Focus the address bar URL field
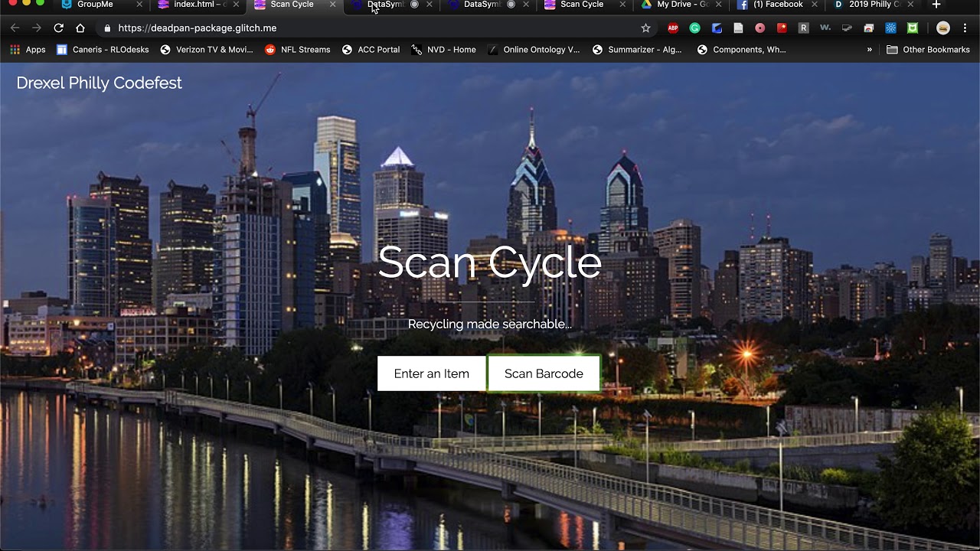The width and height of the screenshot is (980, 551). [x=375, y=28]
